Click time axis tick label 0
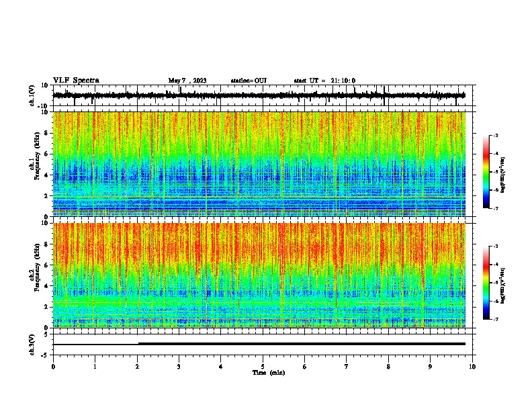 tap(53, 367)
